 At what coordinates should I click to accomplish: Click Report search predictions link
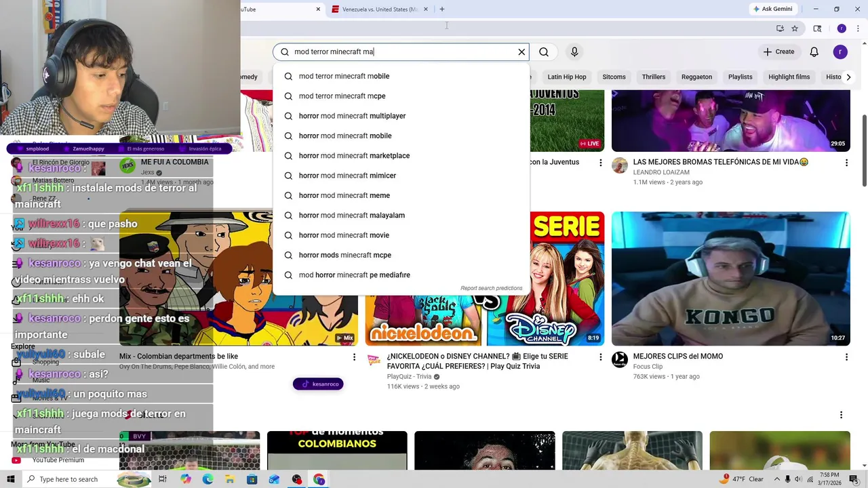point(492,288)
